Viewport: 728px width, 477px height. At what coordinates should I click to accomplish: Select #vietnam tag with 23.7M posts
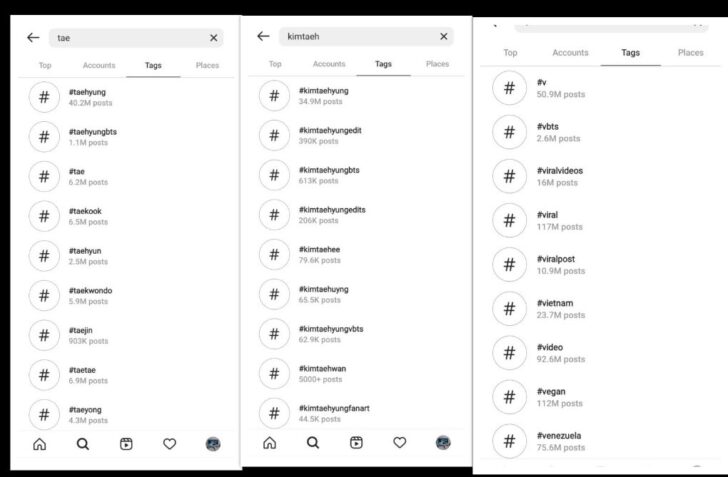coord(600,308)
